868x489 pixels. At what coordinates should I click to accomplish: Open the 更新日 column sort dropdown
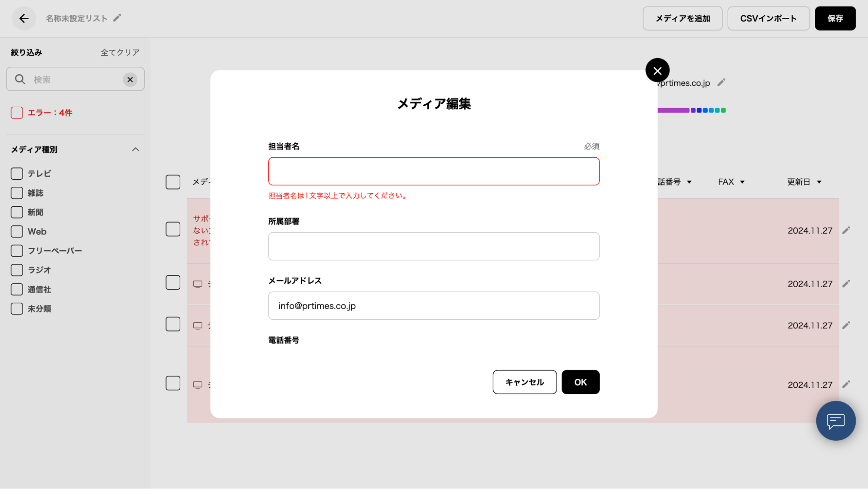819,182
